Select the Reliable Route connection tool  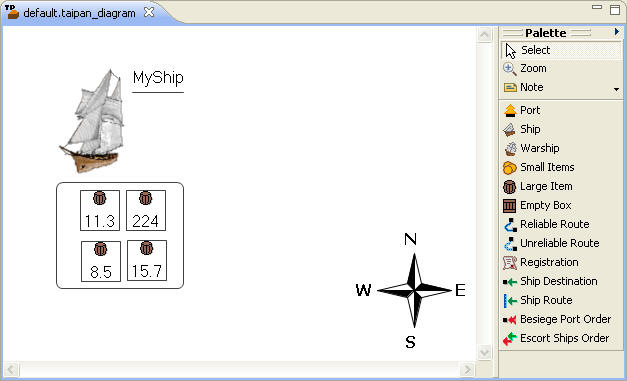560,224
